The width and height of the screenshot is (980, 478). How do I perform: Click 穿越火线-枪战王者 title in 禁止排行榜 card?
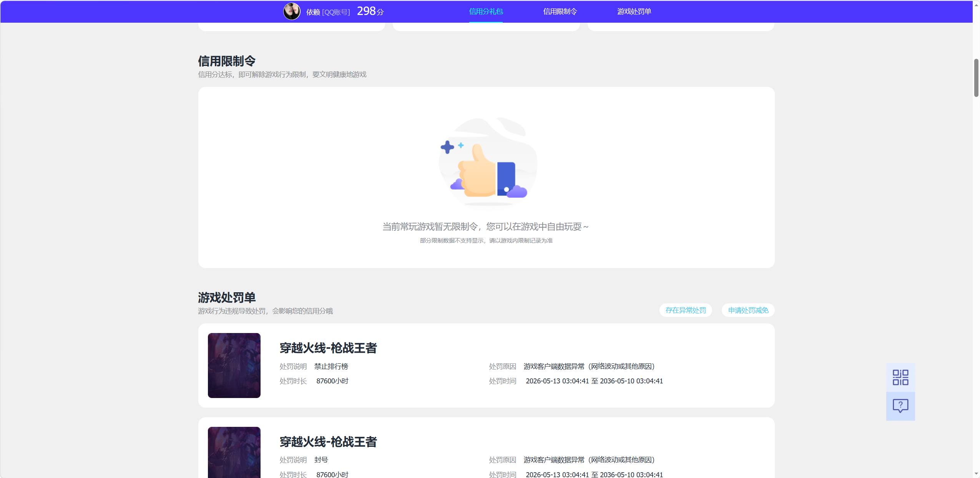[328, 348]
